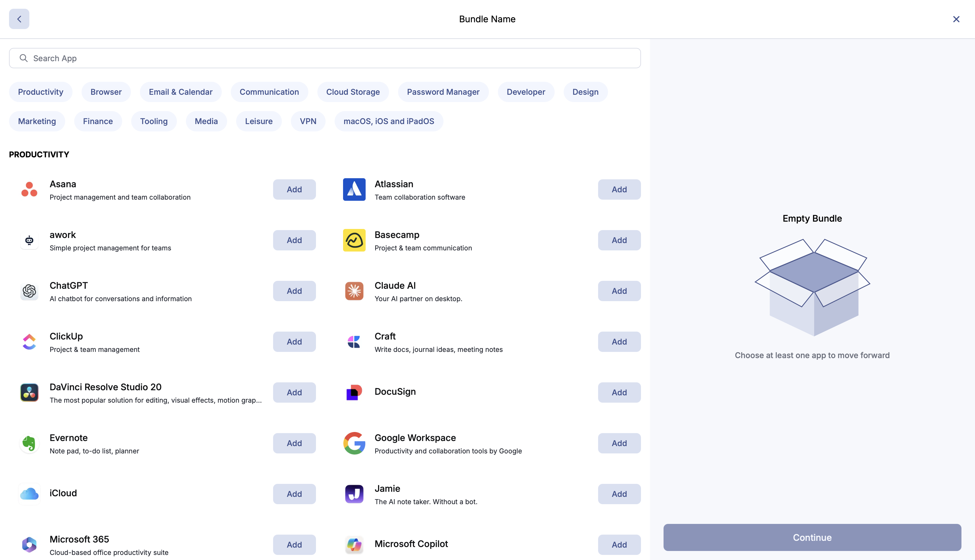Focus the Search App input field
Screen dimensions: 975x560
click(325, 58)
